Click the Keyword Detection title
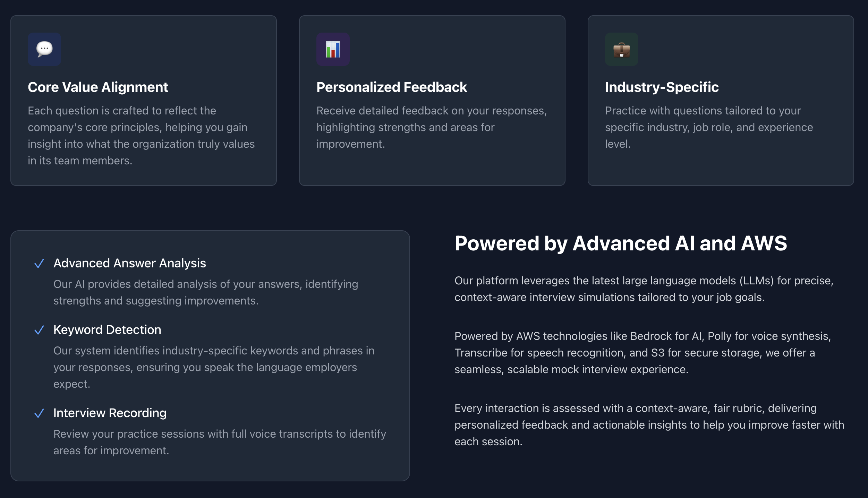 (x=107, y=330)
